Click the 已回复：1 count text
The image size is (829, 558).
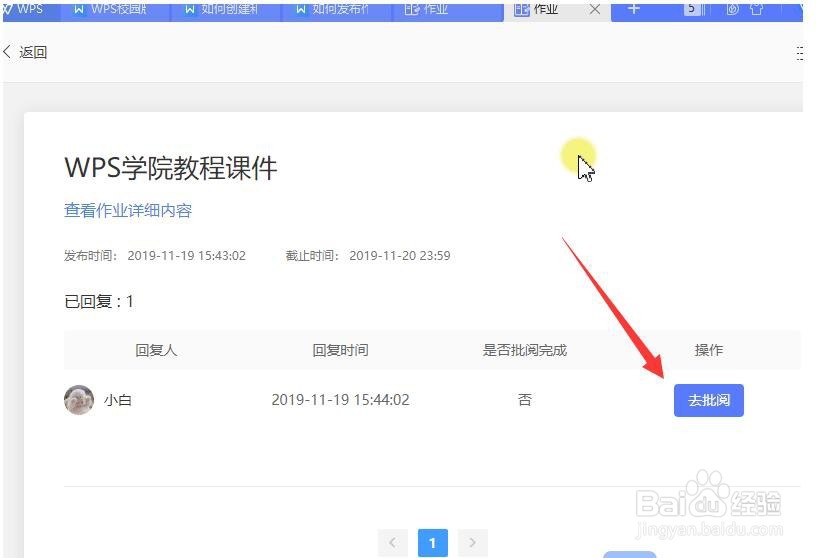click(x=99, y=301)
